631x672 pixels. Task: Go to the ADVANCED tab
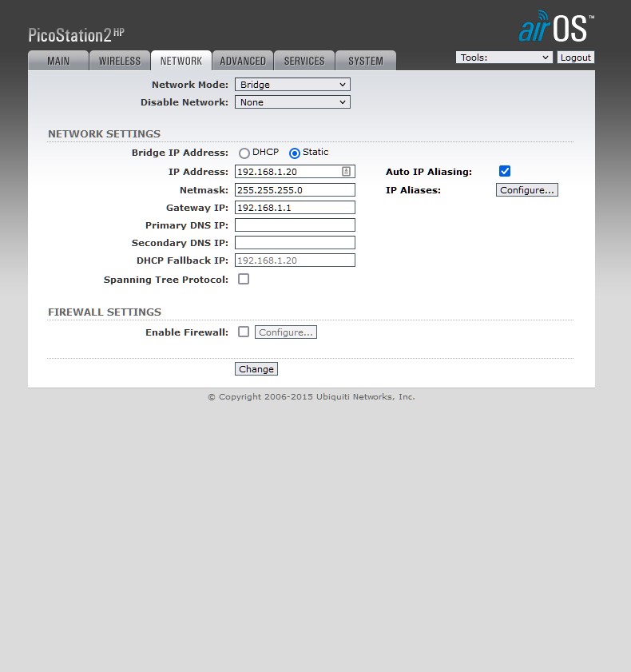243,61
